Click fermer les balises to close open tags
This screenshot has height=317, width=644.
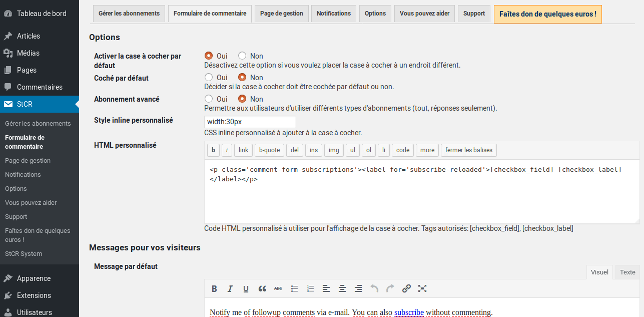pyautogui.click(x=468, y=150)
